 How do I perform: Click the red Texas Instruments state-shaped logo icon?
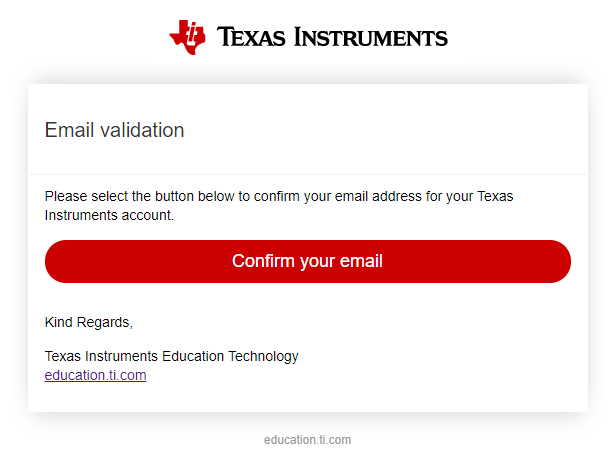point(187,35)
